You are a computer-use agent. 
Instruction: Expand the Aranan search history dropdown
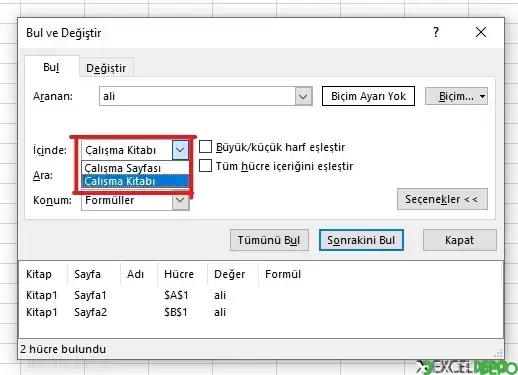coord(303,96)
